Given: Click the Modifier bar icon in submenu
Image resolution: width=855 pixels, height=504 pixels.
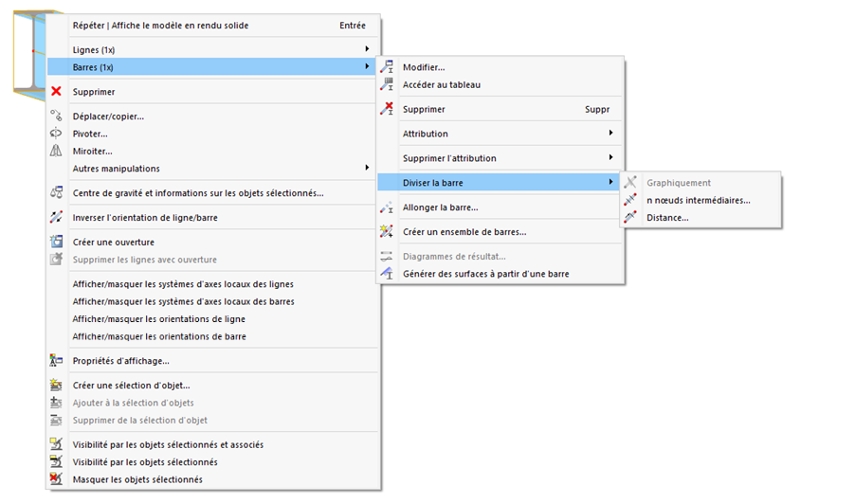Looking at the screenshot, I should pyautogui.click(x=387, y=67).
